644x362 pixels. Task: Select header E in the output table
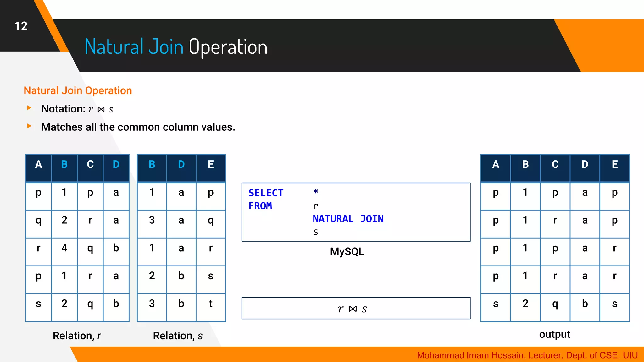point(614,164)
